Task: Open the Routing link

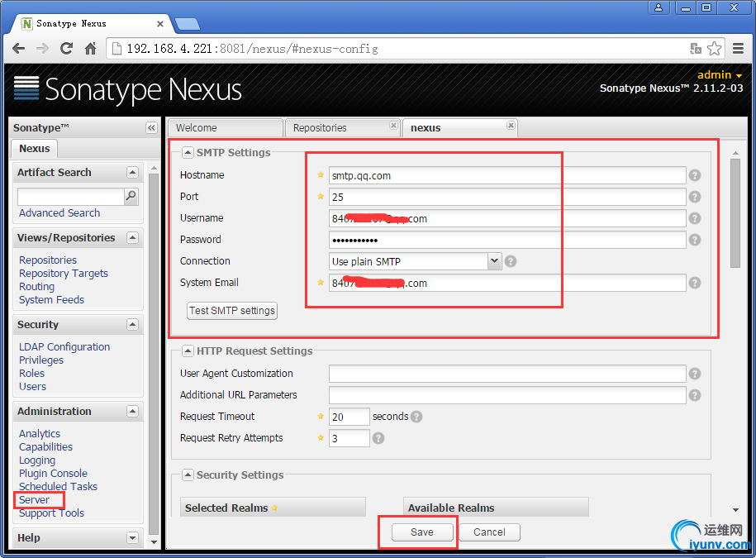Action: [36, 287]
